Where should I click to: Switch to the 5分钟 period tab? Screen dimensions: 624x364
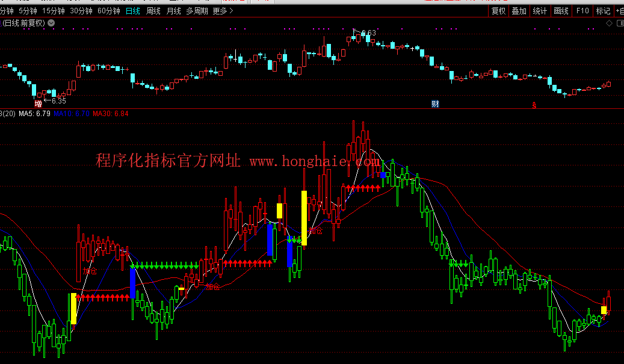point(28,11)
